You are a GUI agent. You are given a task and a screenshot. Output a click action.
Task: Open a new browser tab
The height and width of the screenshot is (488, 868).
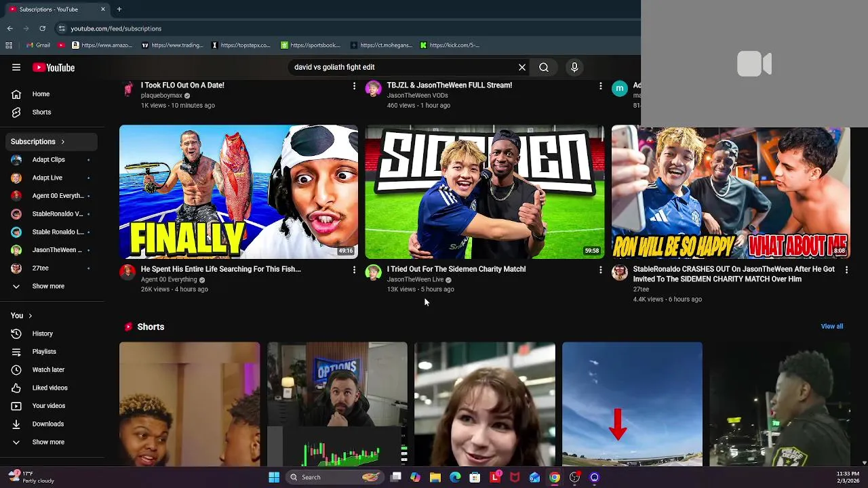[119, 9]
